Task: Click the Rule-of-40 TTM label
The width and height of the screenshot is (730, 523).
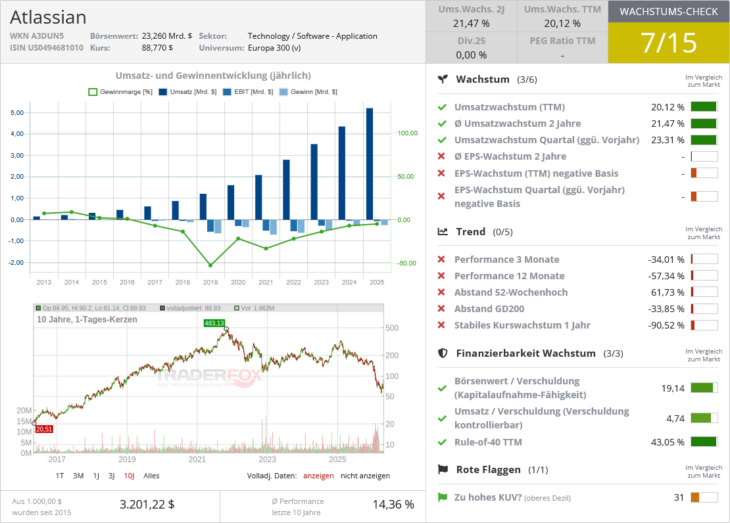Action: [488, 442]
